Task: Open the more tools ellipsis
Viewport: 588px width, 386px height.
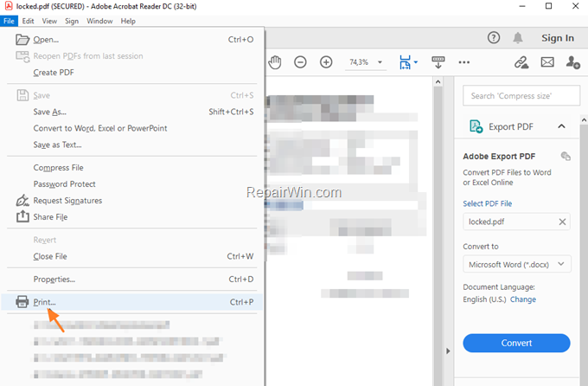Action: (463, 62)
